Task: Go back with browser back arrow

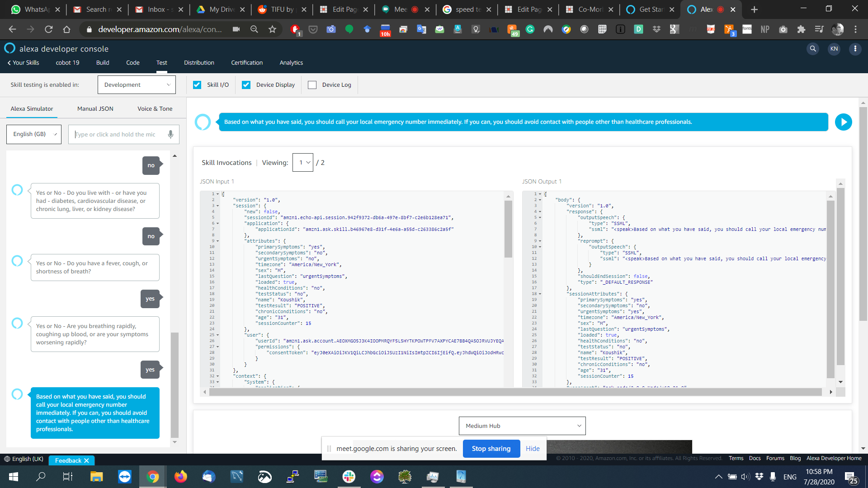Action: 12,29
